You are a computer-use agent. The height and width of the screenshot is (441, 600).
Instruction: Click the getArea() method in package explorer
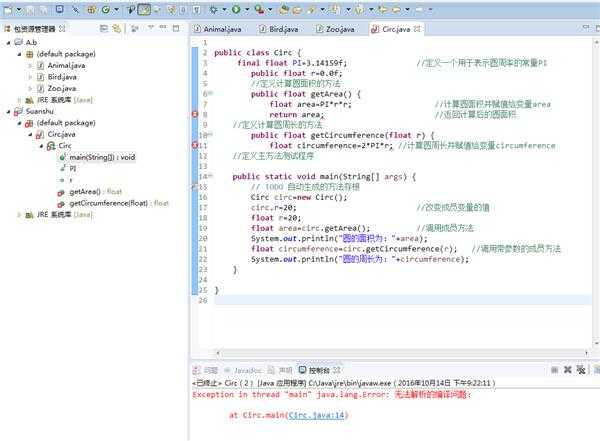point(86,191)
